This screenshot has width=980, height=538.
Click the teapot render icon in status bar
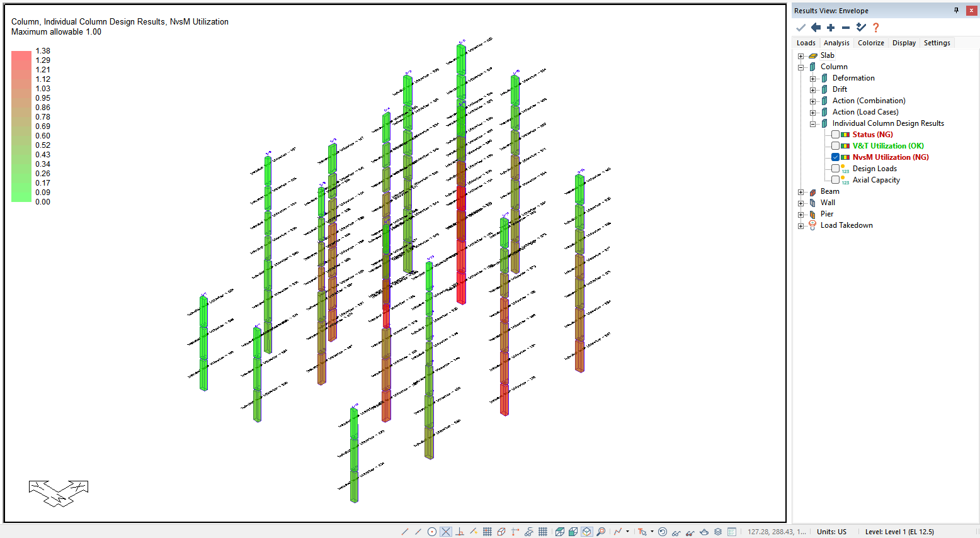pos(704,532)
